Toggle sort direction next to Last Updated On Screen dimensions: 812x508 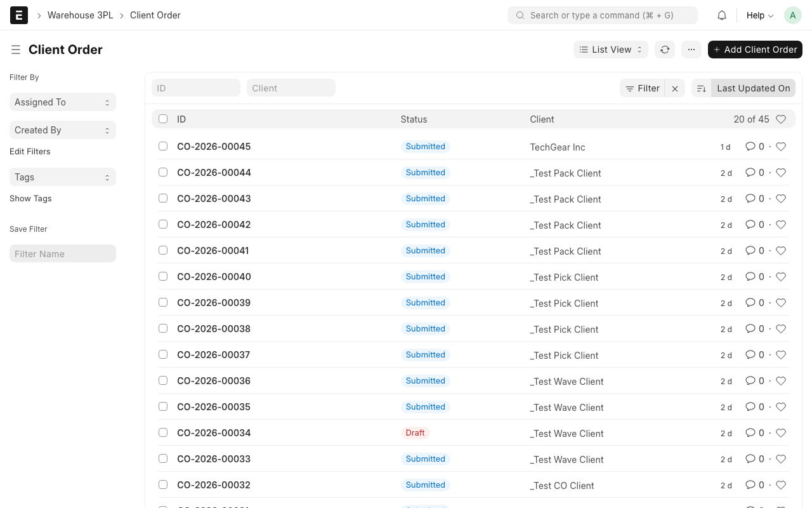point(700,88)
